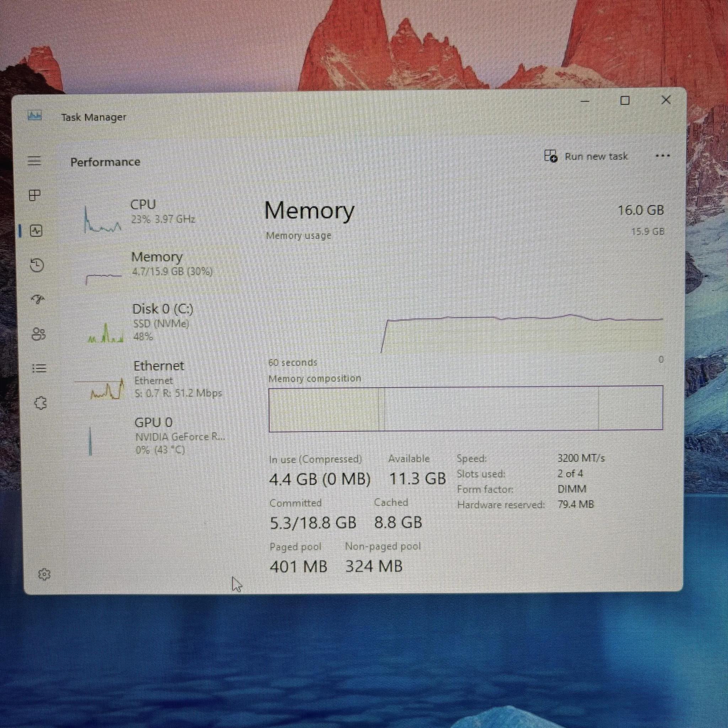
Task: Click Run new task button
Action: point(586,156)
